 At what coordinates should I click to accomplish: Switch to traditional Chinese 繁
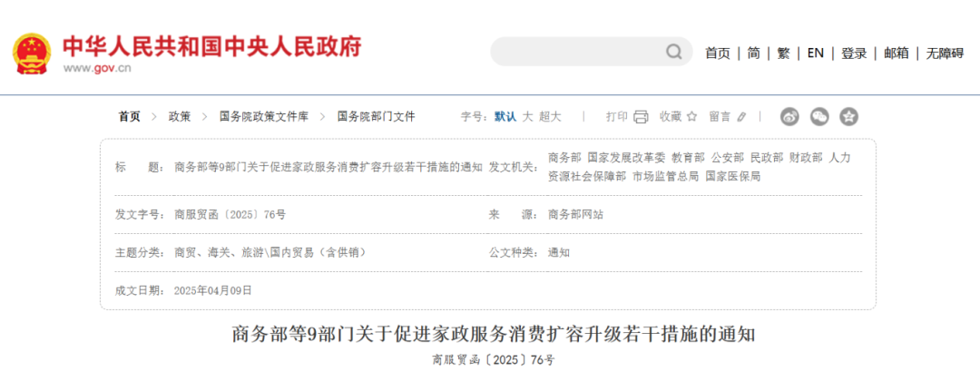tap(783, 53)
